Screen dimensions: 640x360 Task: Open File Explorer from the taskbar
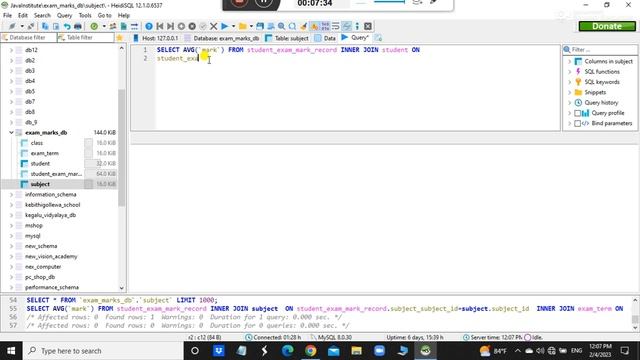pos(356,351)
